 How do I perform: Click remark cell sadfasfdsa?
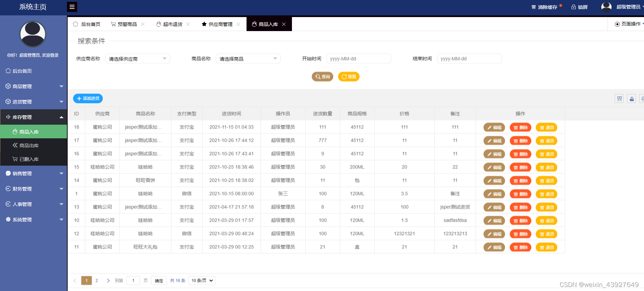[x=455, y=220]
